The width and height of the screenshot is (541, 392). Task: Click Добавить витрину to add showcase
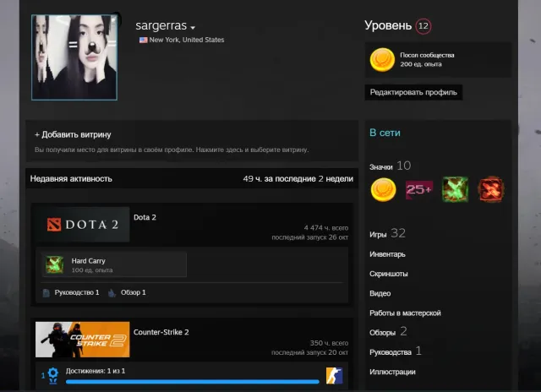click(x=73, y=134)
